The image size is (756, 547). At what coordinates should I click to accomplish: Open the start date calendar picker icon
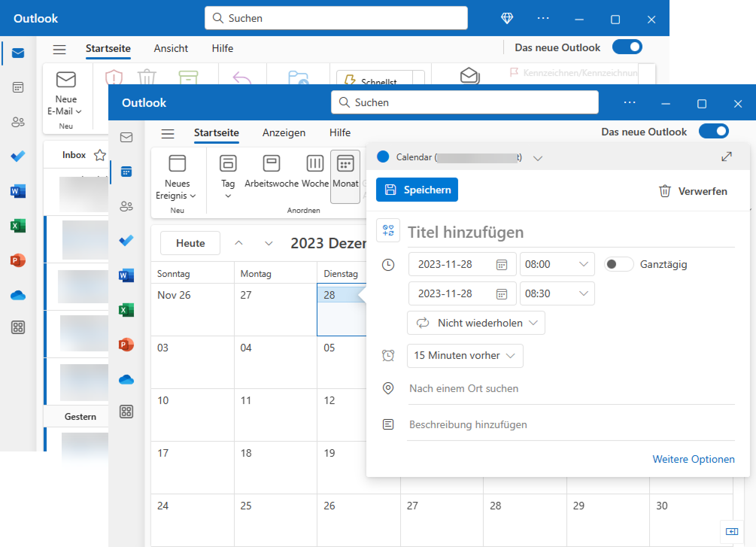tap(501, 264)
